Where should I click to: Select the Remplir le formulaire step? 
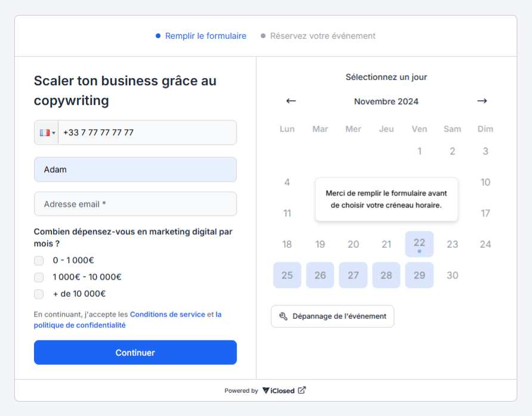[x=205, y=36]
